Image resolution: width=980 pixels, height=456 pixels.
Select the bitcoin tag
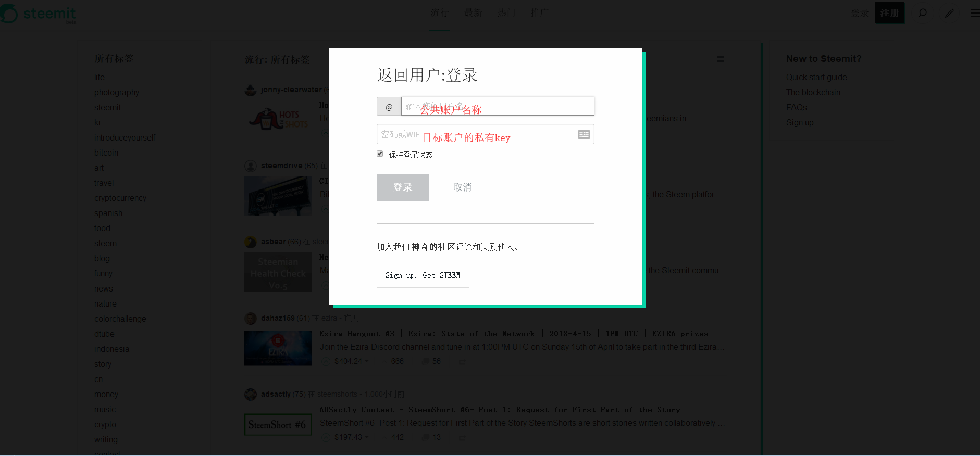106,153
